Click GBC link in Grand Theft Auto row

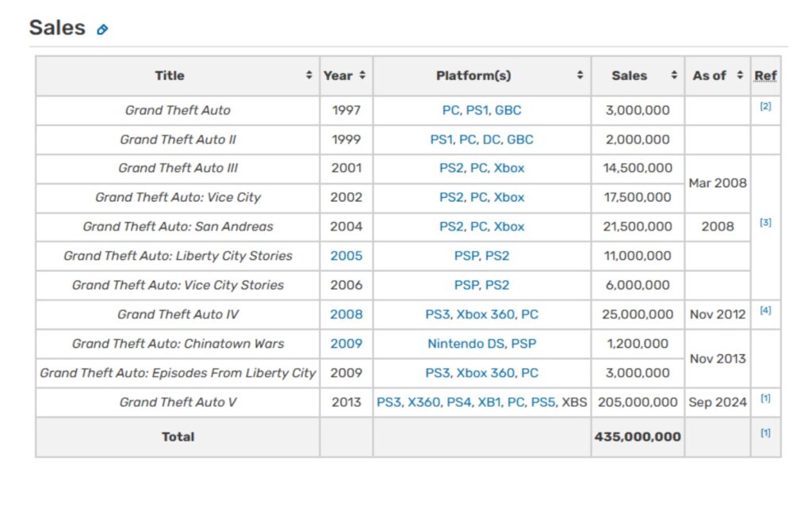click(508, 110)
